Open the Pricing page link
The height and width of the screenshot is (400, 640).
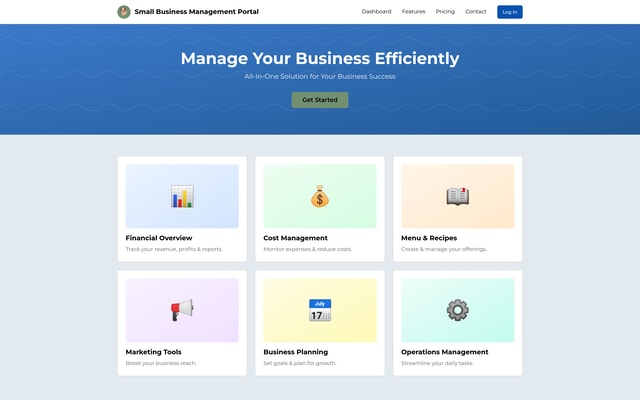(445, 12)
